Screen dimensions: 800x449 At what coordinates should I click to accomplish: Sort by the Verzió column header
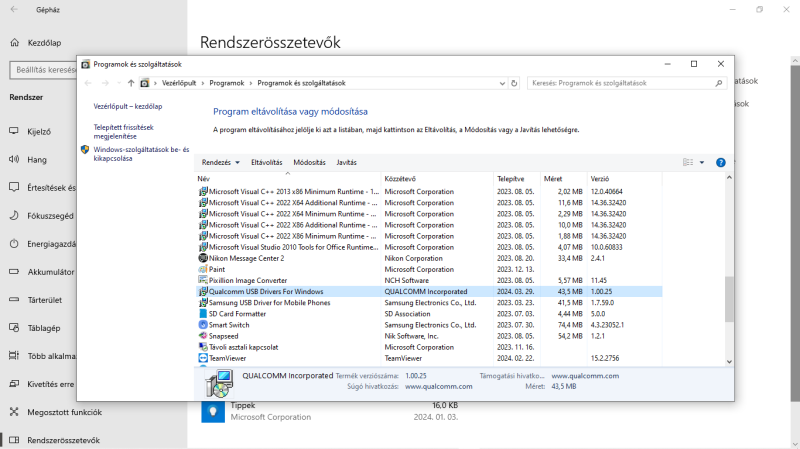pos(624,179)
